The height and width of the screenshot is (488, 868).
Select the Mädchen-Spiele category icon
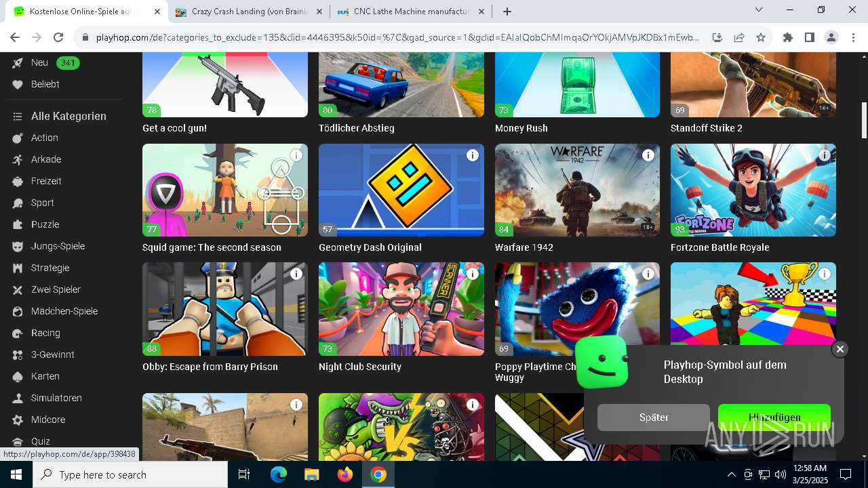(18, 311)
